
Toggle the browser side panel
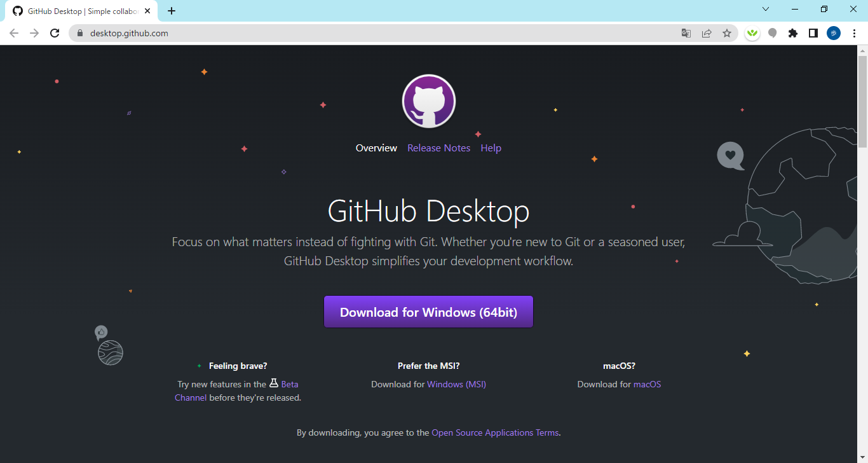point(813,33)
